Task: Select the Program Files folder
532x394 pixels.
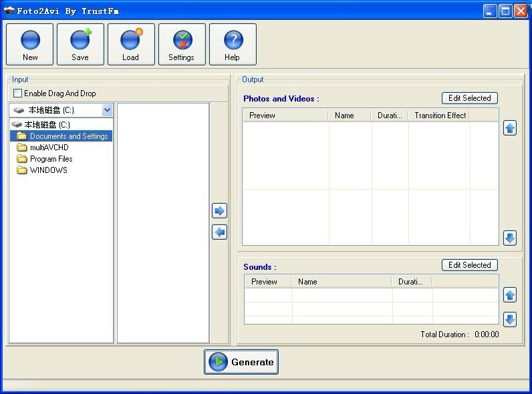Action: [51, 159]
